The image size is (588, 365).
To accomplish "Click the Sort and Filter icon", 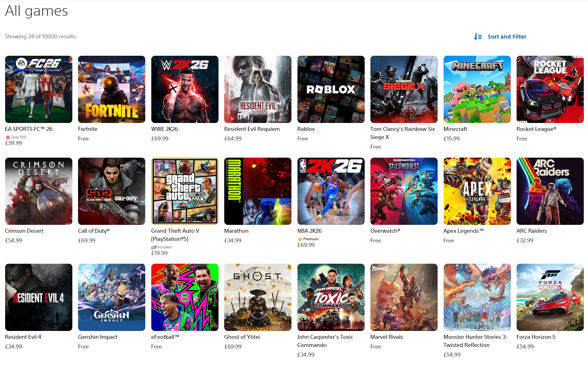I will tap(478, 37).
